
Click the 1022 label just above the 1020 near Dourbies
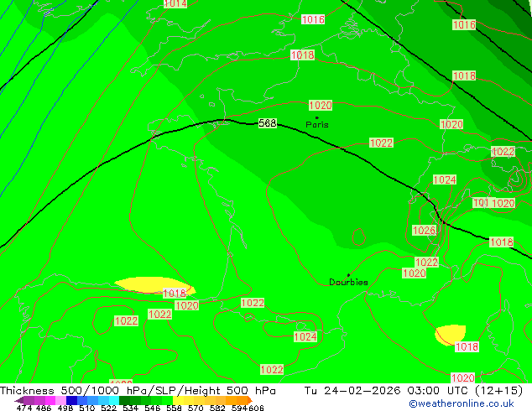427,263
